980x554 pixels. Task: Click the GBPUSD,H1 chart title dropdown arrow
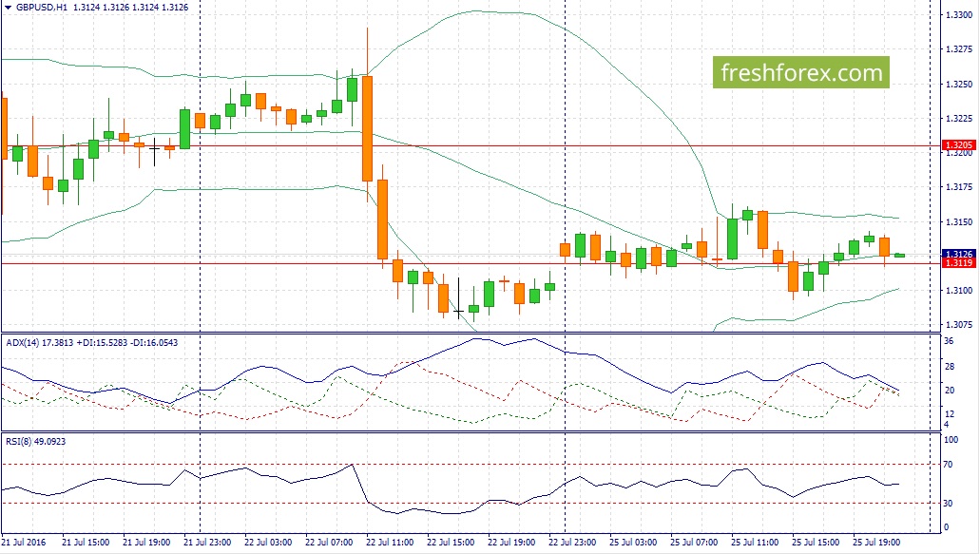[x=9, y=8]
